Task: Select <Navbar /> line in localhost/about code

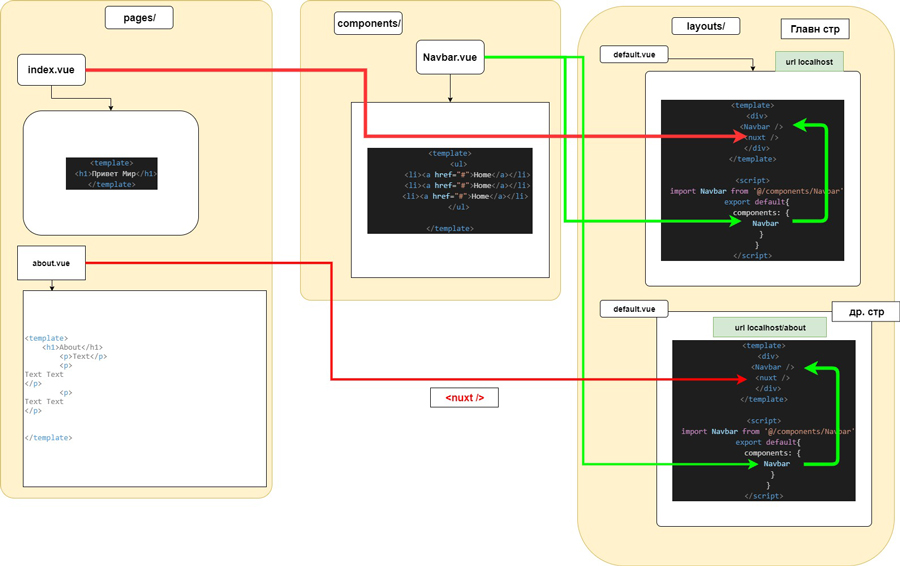Action: pyautogui.click(x=773, y=367)
